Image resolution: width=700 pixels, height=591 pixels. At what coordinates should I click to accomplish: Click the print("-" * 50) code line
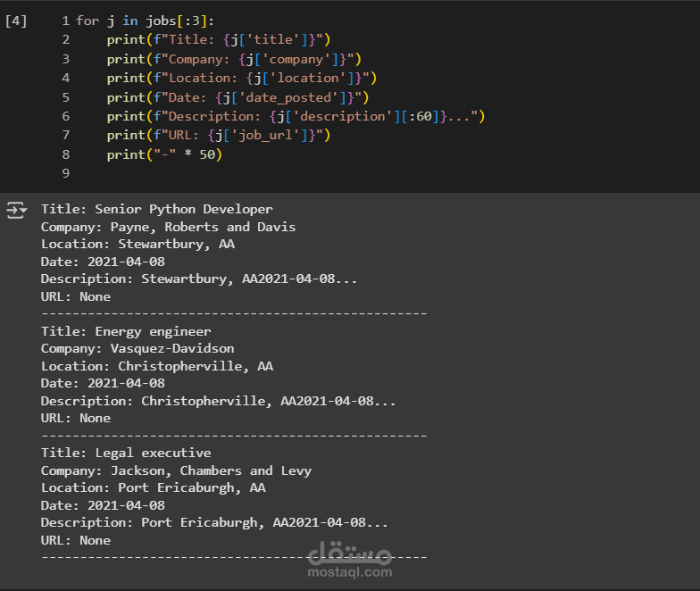pyautogui.click(x=163, y=154)
